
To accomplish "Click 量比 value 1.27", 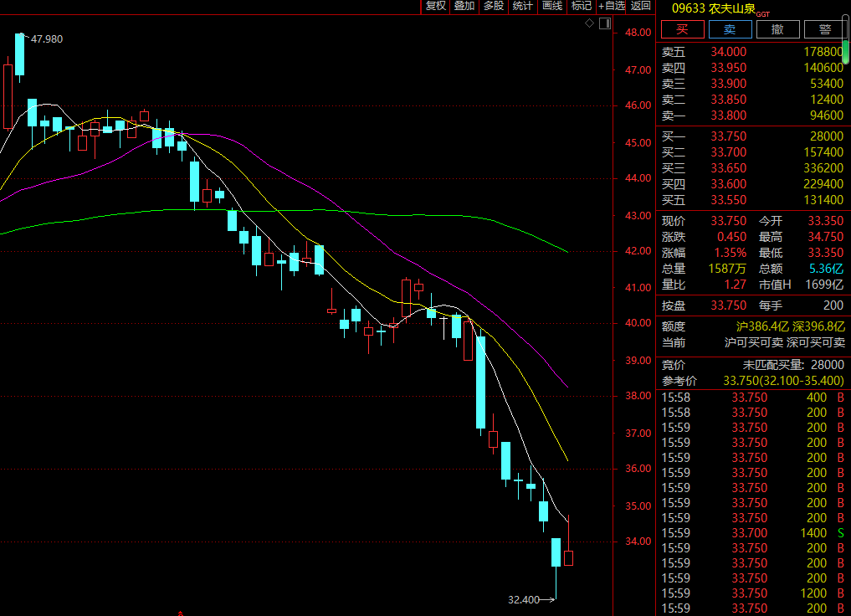I will [x=736, y=285].
